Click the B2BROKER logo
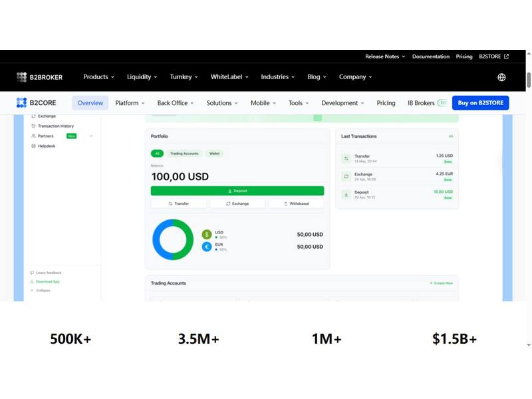The height and width of the screenshot is (399, 532). (39, 77)
